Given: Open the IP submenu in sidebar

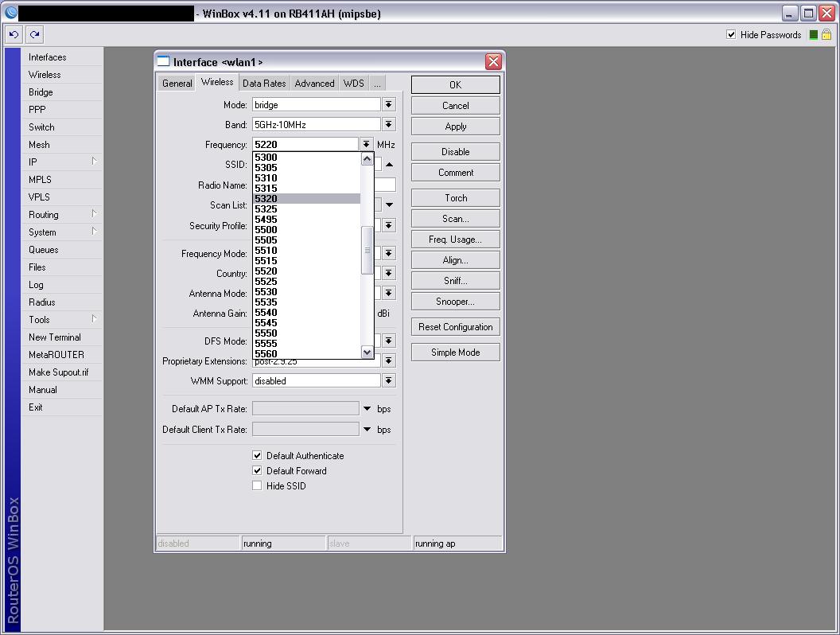Looking at the screenshot, I should 61,162.
